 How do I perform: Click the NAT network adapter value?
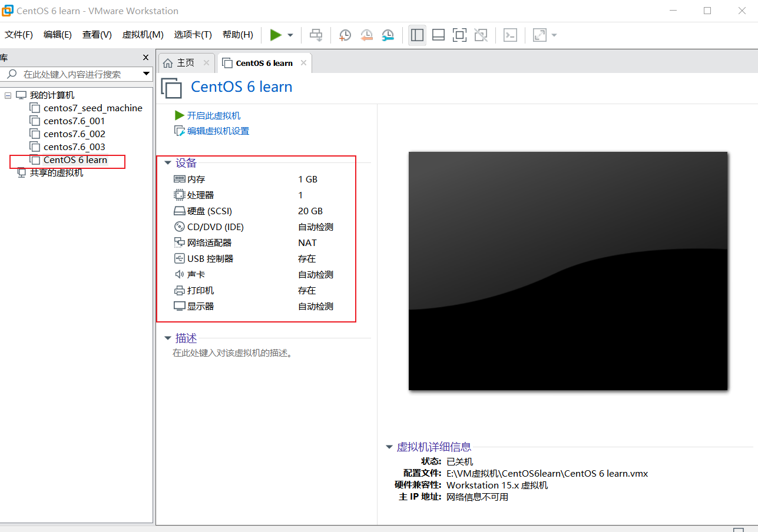coord(307,243)
